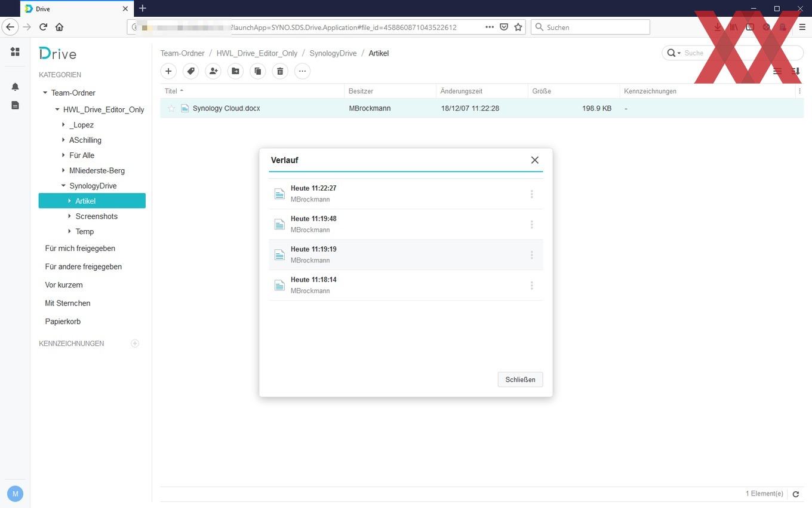Viewport: 812px width, 508px height.
Task: Open the search options dropdown arrow
Action: (x=679, y=53)
